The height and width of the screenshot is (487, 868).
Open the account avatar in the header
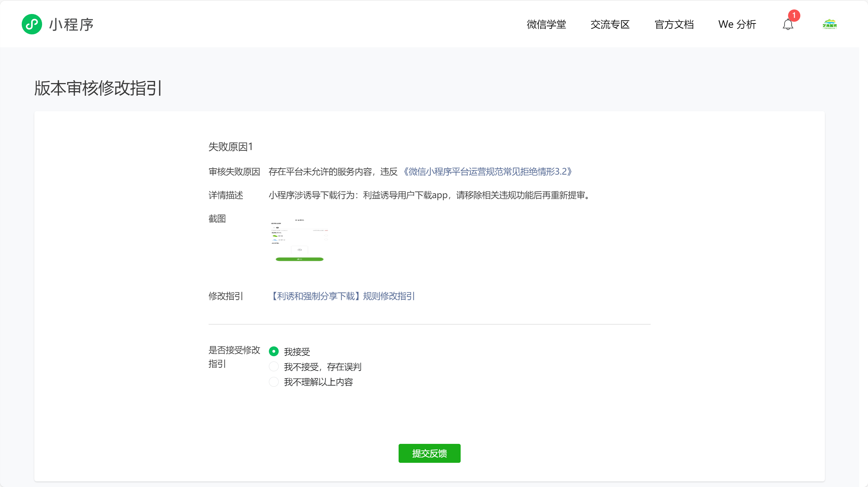click(830, 24)
